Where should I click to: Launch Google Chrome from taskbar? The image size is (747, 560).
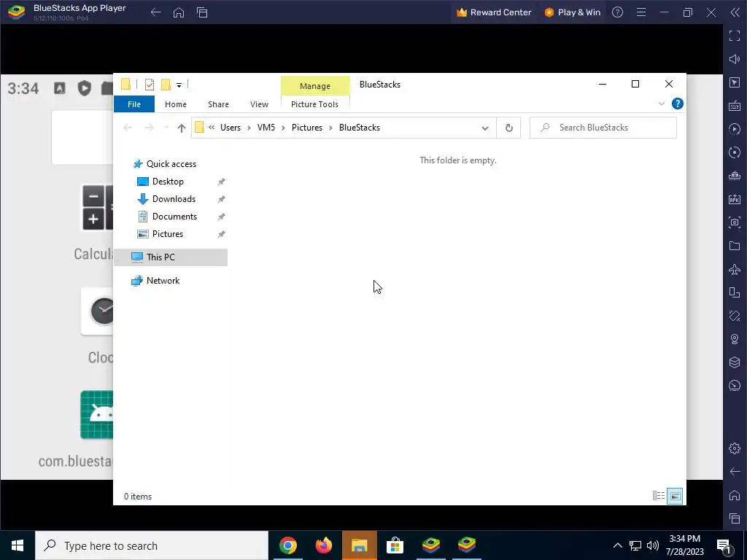point(287,545)
